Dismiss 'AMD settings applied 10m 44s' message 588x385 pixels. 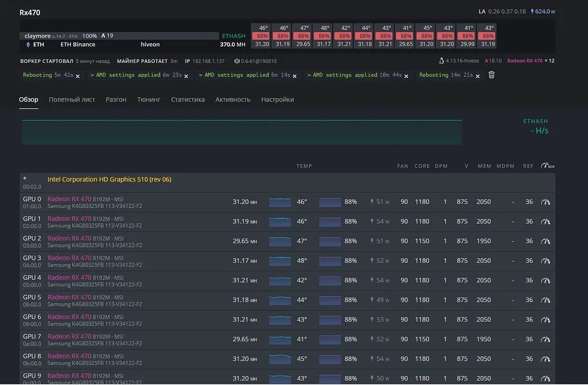point(406,76)
